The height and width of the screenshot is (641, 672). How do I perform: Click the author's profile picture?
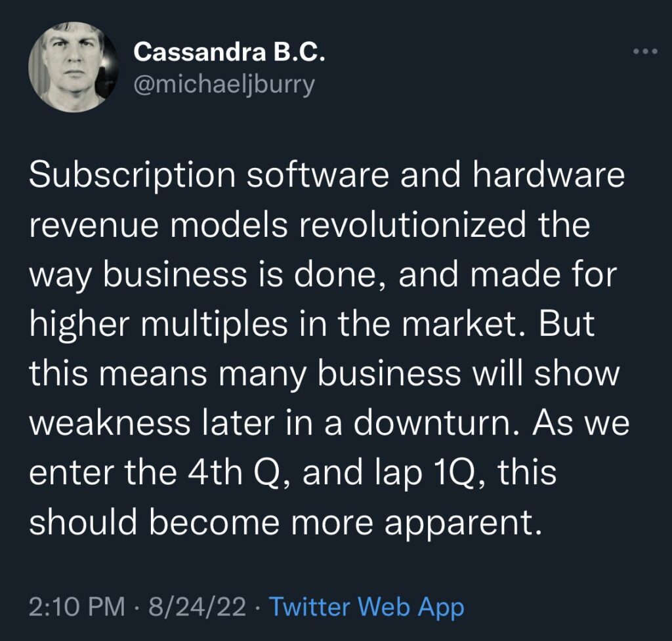coord(73,68)
